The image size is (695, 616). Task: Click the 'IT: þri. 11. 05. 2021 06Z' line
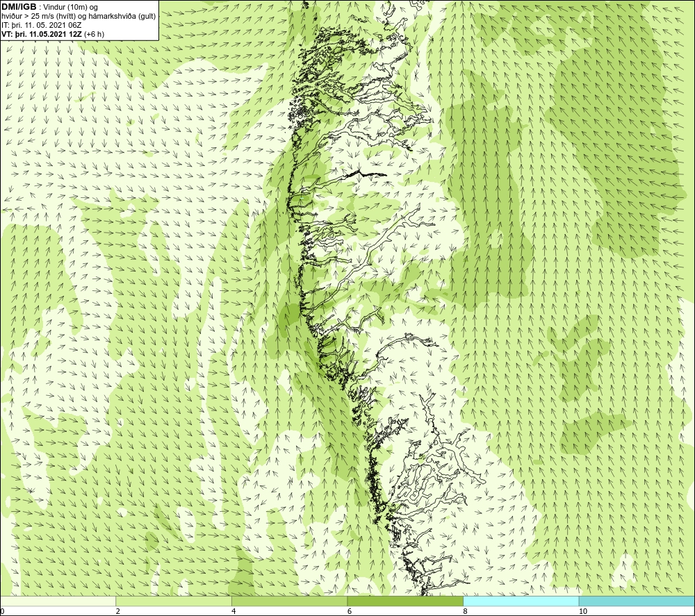[x=41, y=25]
